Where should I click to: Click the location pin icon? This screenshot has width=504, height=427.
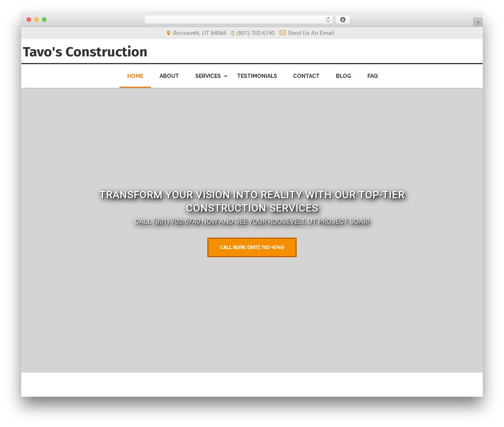point(169,33)
